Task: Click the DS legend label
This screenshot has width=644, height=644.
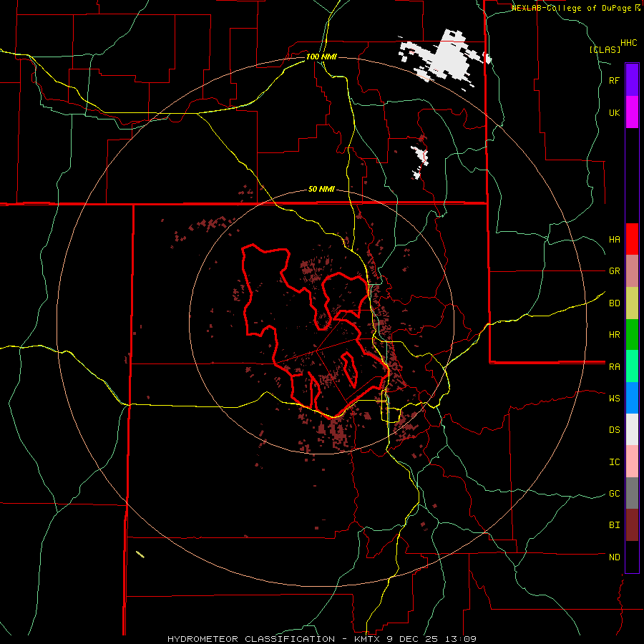Action: [614, 430]
